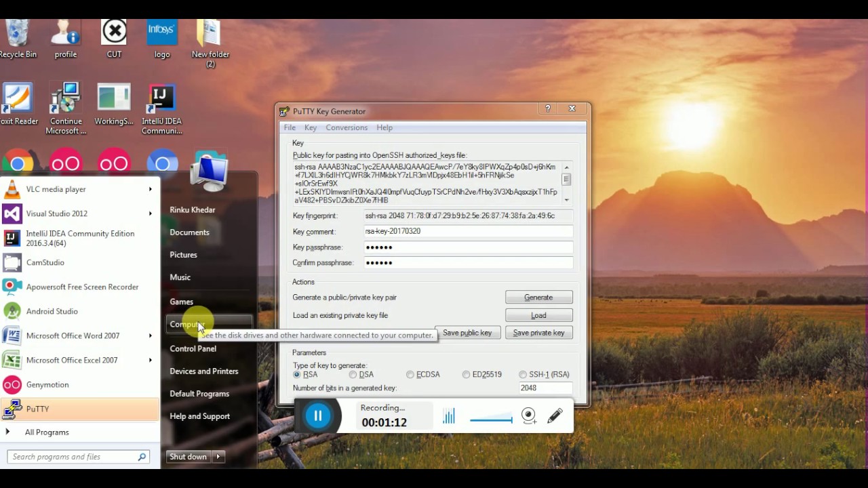This screenshot has width=868, height=488.
Task: Expand the VLC media player submenu arrow
Action: pyautogui.click(x=150, y=189)
